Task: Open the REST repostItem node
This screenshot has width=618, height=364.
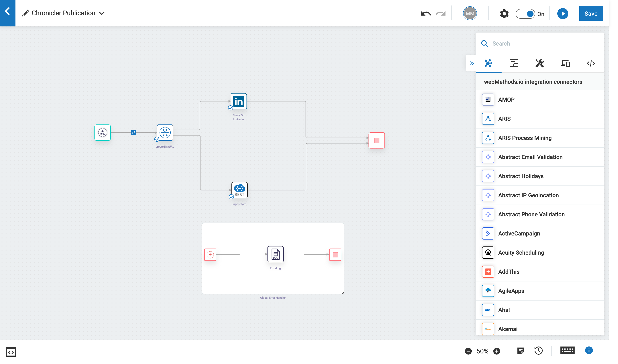Action: [x=239, y=190]
